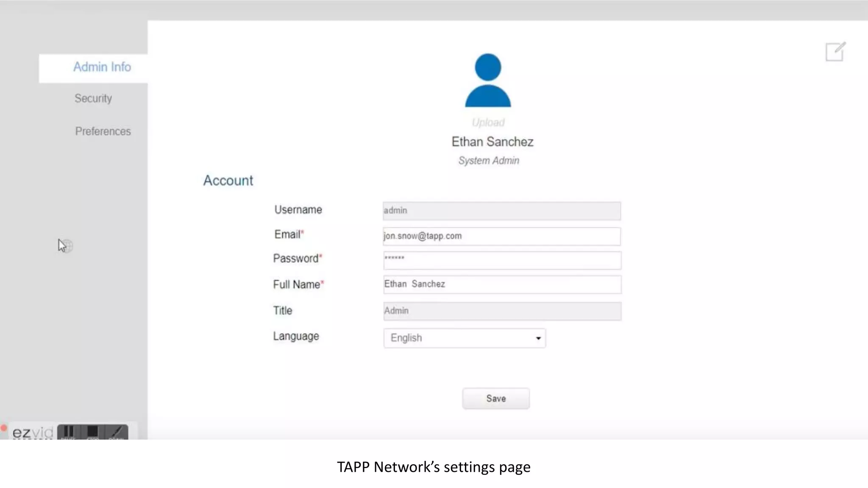Viewport: 868px width, 488px height.
Task: Click the edit profile pencil icon
Action: 835,52
